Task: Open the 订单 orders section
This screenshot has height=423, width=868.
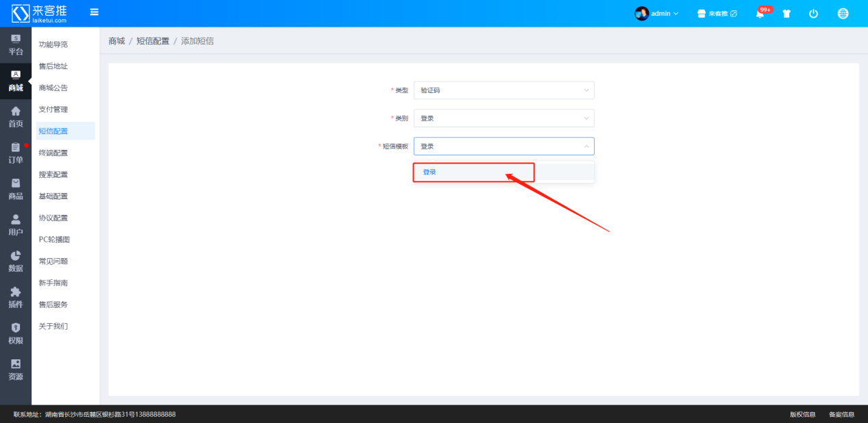Action: [x=16, y=153]
